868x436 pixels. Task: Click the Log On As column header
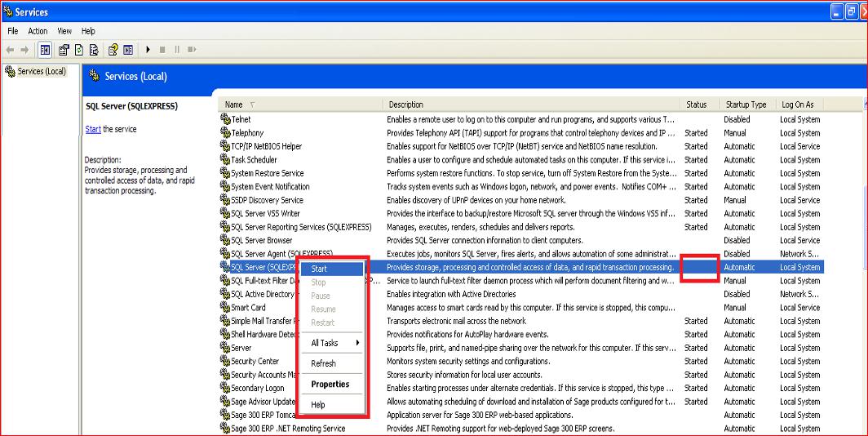click(x=800, y=105)
